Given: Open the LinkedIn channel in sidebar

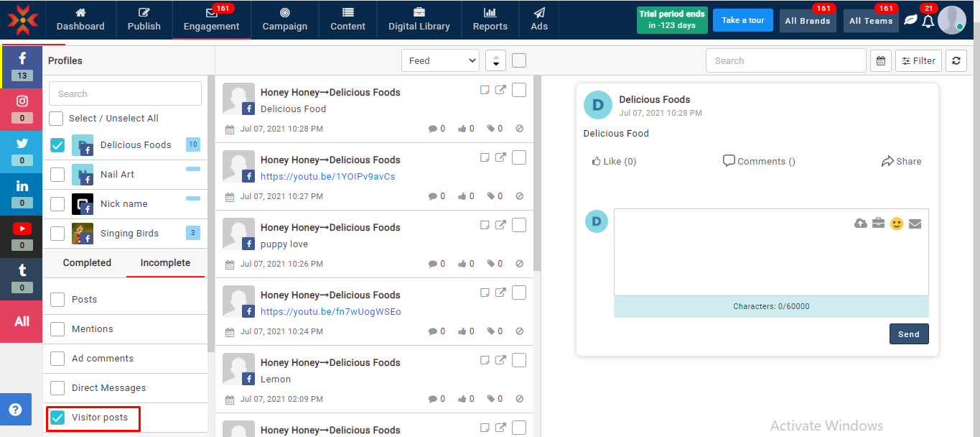Looking at the screenshot, I should pyautogui.click(x=22, y=192).
